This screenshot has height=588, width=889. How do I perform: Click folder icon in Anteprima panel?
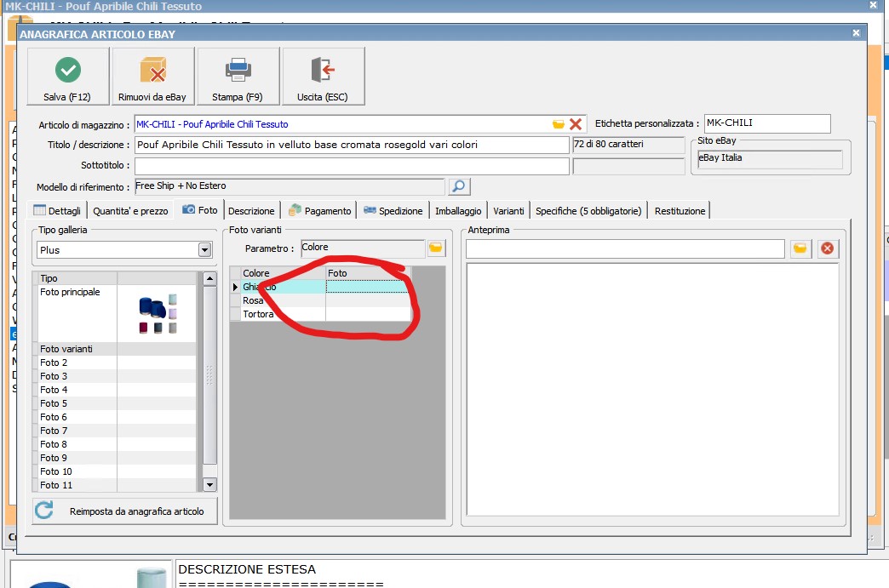click(x=800, y=248)
